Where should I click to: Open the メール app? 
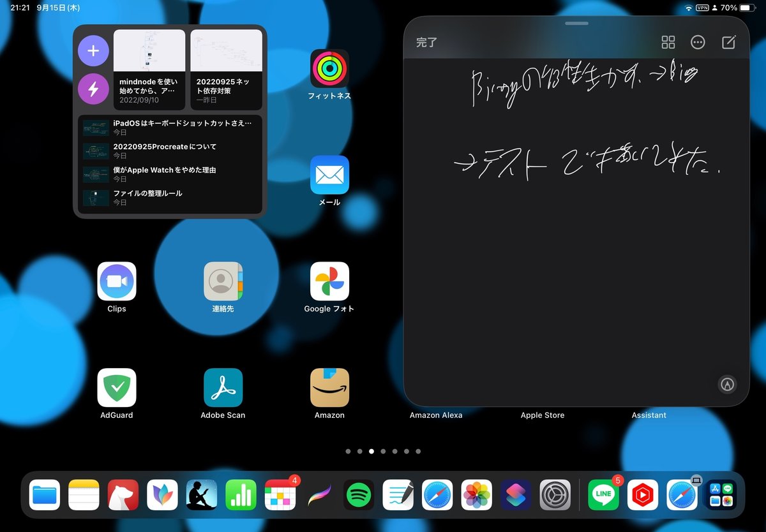pos(329,175)
